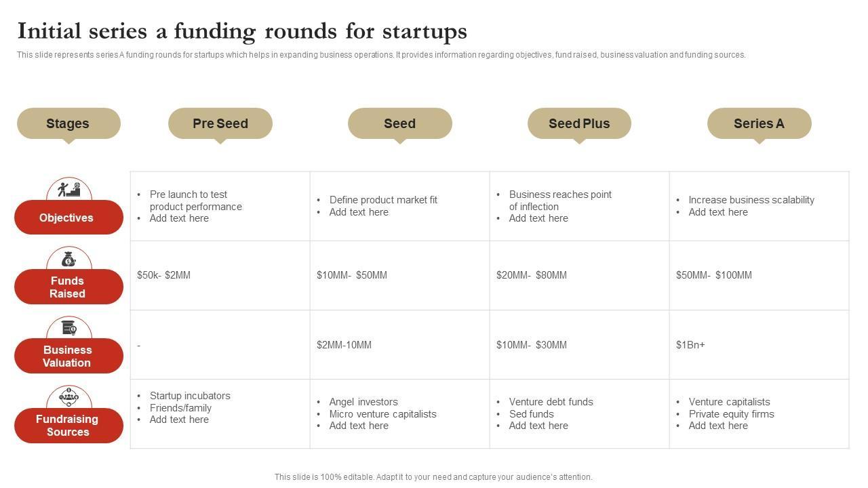The image size is (868, 488).
Task: Select the Pre Seed header pill
Action: [x=220, y=123]
